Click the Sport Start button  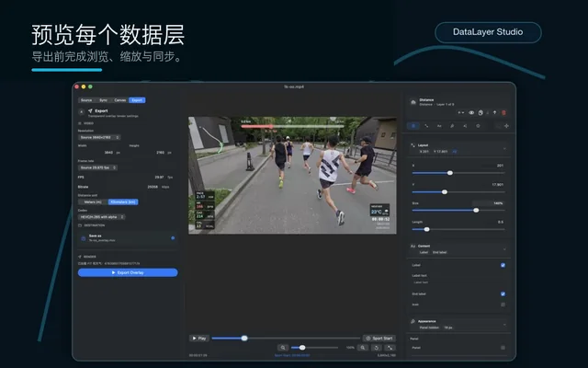tap(379, 339)
